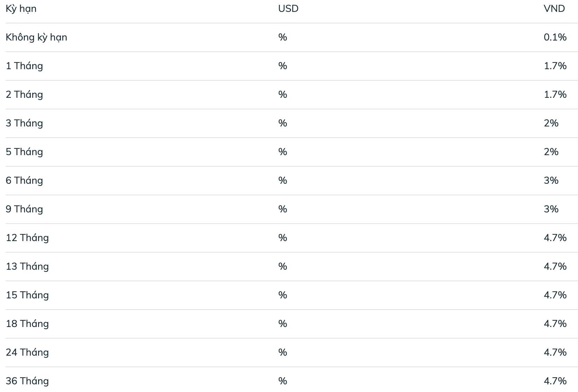Select the 15 Tháng term label
This screenshot has width=578, height=392.
click(x=27, y=295)
